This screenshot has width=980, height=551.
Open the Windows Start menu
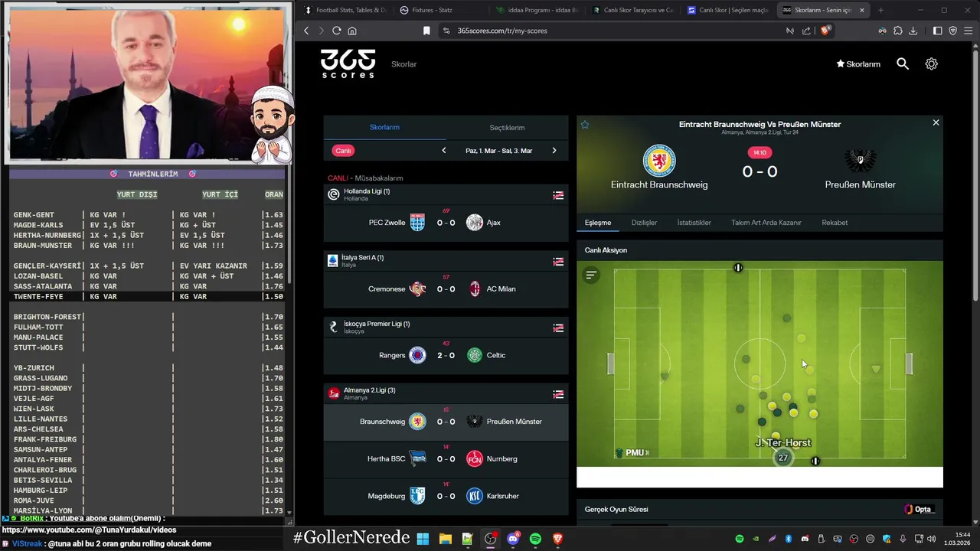(423, 539)
